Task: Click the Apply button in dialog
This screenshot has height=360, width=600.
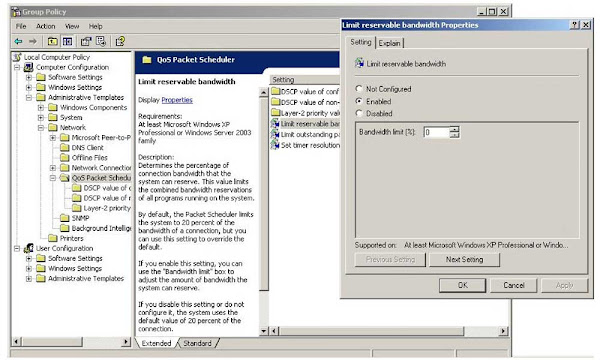Action: (564, 285)
